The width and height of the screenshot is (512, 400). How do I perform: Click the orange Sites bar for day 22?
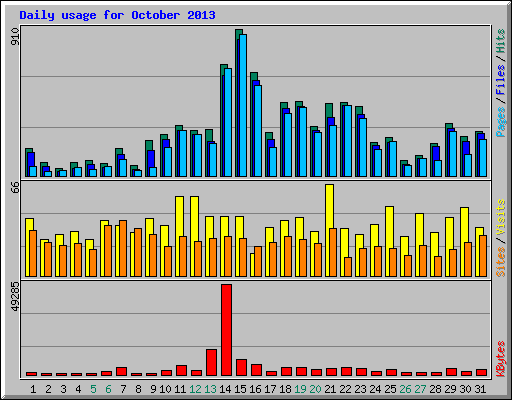coord(348,267)
